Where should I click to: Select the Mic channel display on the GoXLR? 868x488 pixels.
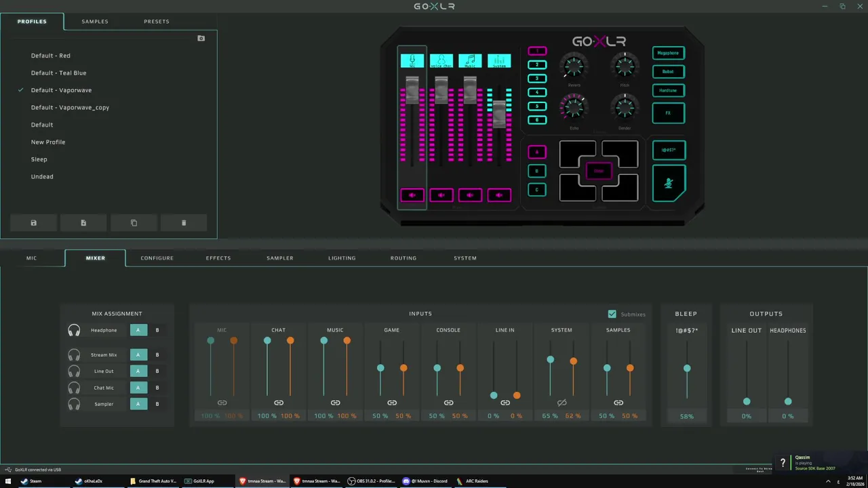pyautogui.click(x=412, y=61)
